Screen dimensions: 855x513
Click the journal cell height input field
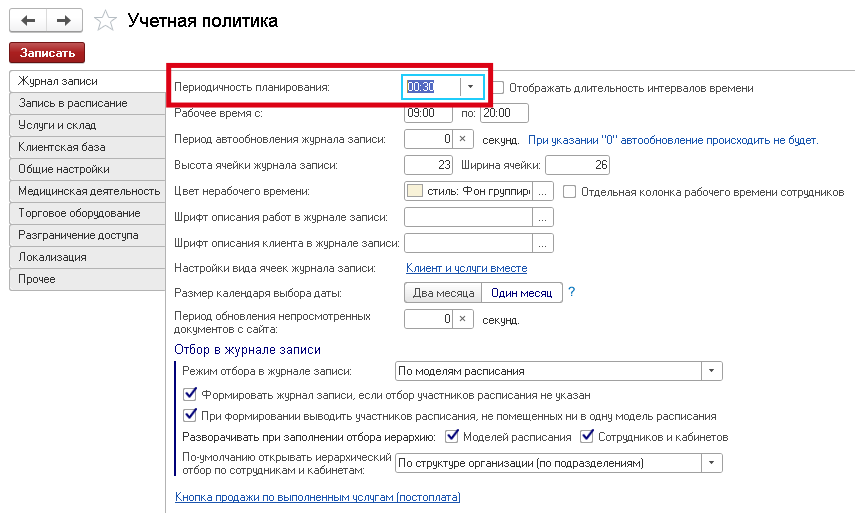430,165
